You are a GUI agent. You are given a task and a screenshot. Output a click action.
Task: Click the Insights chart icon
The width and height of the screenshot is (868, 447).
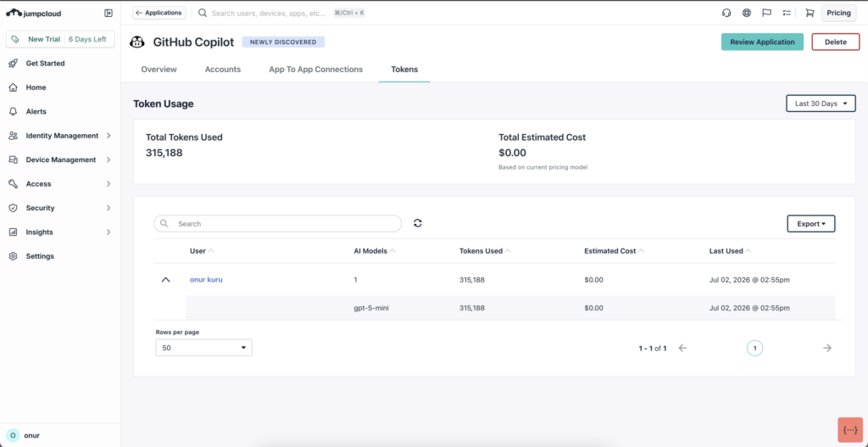tap(14, 232)
